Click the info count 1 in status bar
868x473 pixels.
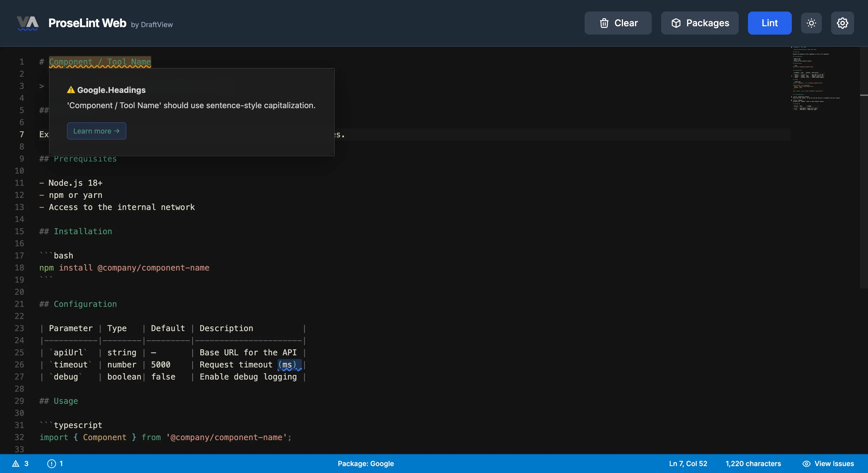(x=55, y=463)
